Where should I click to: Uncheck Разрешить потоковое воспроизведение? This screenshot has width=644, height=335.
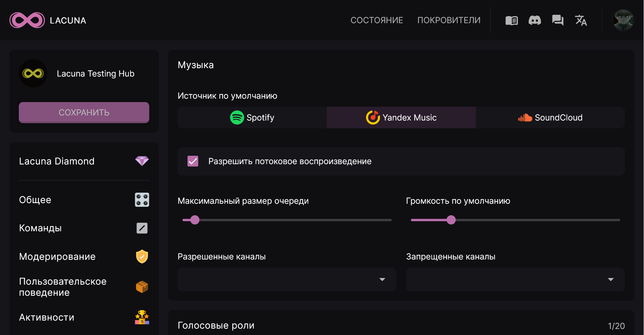click(193, 161)
